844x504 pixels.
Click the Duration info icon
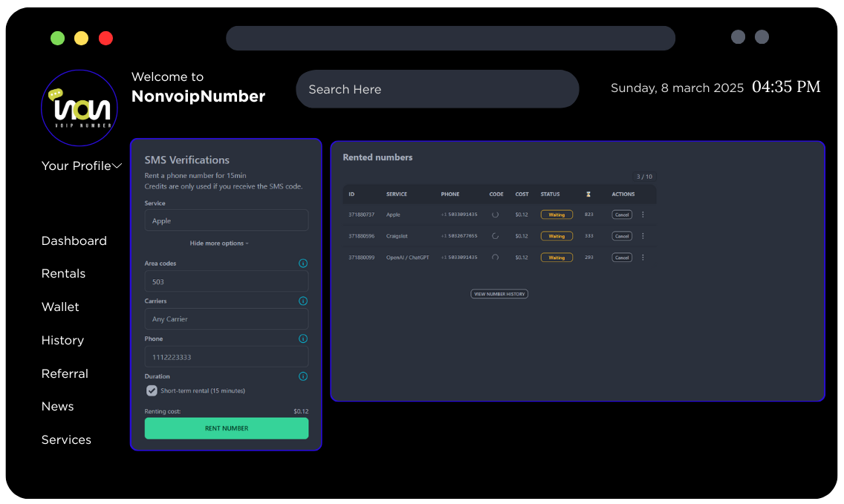(303, 376)
